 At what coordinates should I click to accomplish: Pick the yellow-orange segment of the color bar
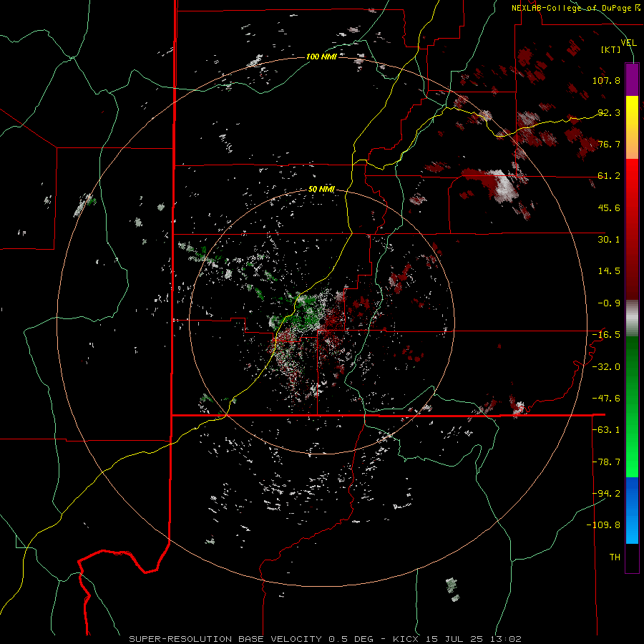[x=632, y=127]
